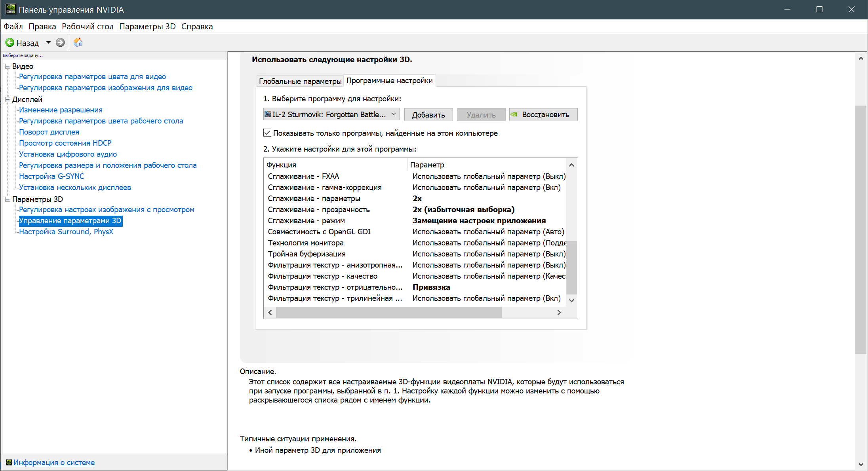Open the program selection dropdown
Viewport: 868px width, 471px height.
click(x=394, y=114)
